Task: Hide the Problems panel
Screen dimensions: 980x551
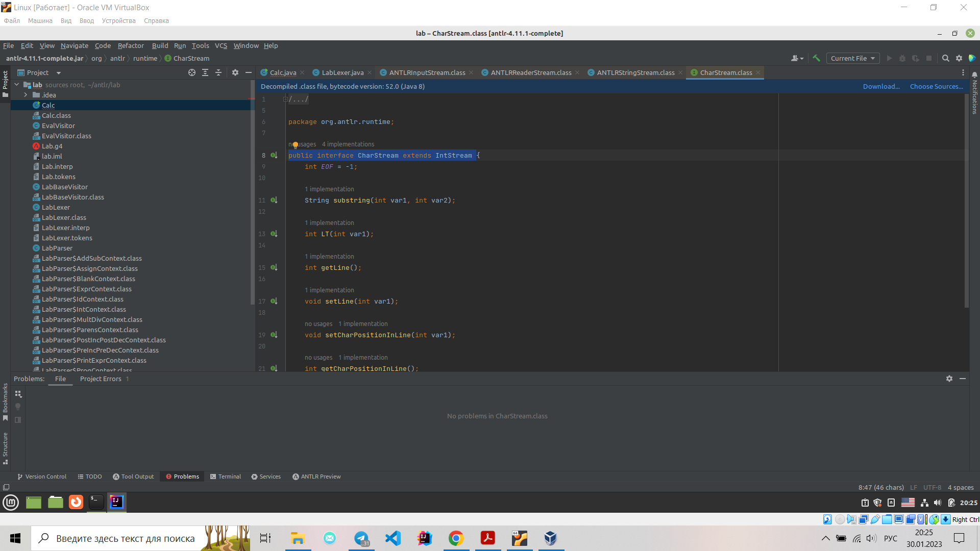Action: pyautogui.click(x=963, y=379)
